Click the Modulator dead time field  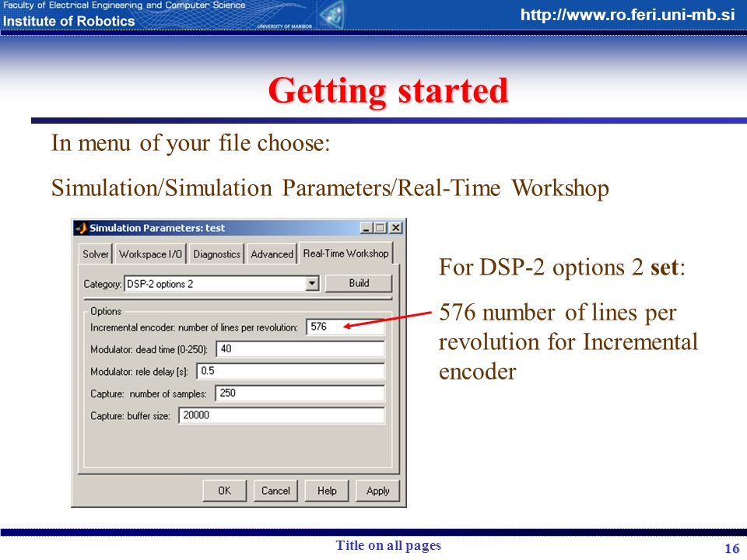(300, 348)
